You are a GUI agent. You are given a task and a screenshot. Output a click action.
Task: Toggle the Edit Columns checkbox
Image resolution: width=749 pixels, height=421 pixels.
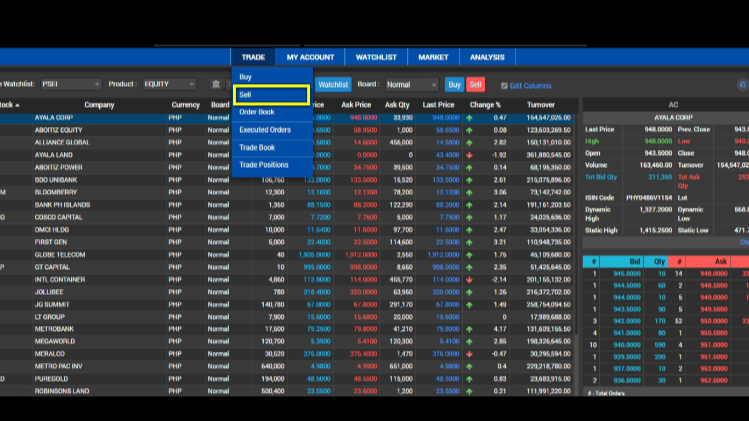(x=504, y=86)
